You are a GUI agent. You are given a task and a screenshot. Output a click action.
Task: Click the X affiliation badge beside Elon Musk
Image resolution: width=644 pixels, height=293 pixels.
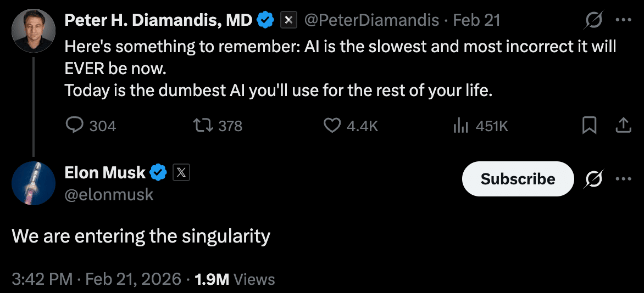click(x=181, y=173)
